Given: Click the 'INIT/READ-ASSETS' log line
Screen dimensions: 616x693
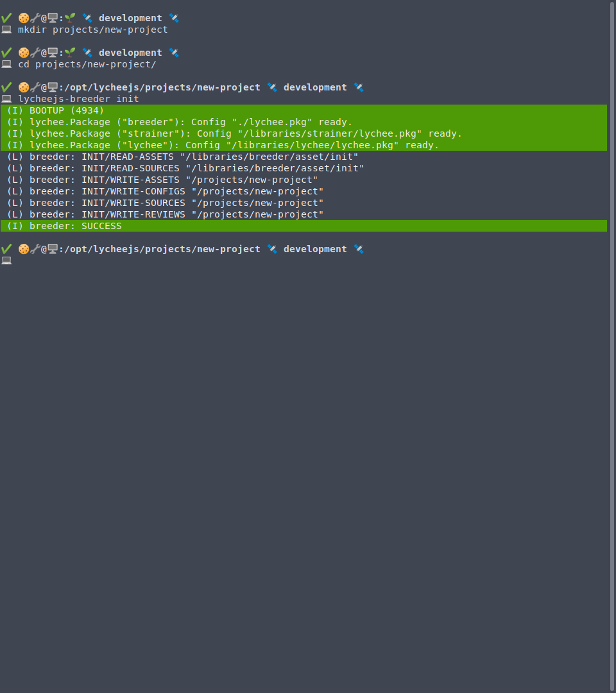Looking at the screenshot, I should coord(182,157).
